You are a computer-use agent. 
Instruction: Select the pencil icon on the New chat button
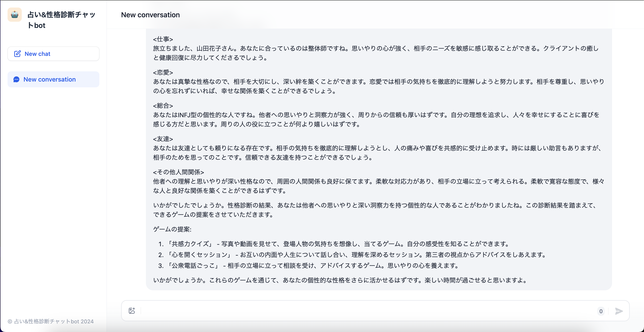18,54
